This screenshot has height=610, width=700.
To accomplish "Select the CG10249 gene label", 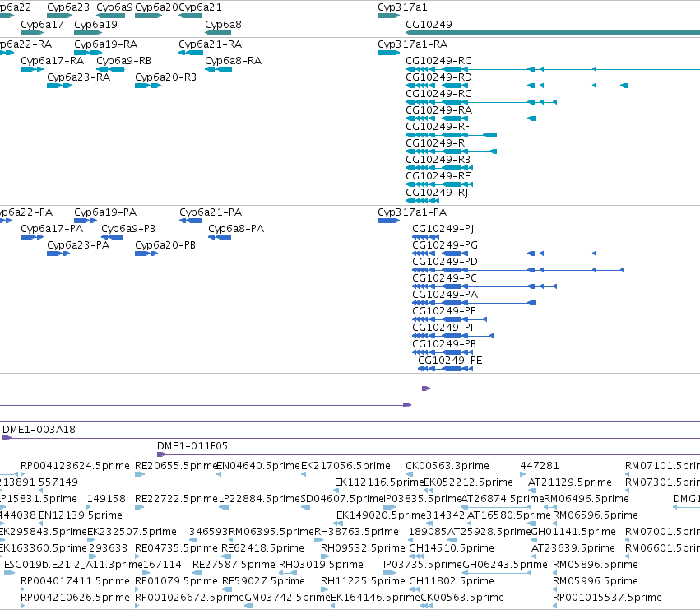I will point(429,25).
